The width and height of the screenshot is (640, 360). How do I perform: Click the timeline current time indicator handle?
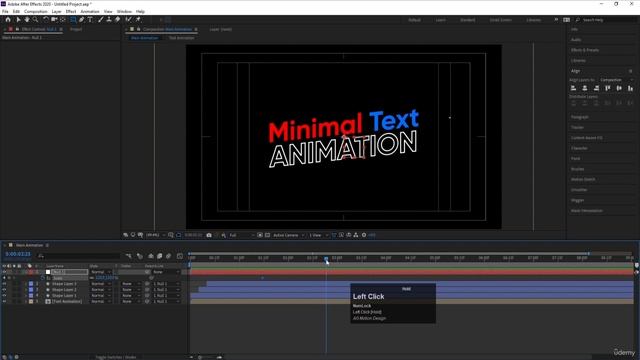point(326,259)
